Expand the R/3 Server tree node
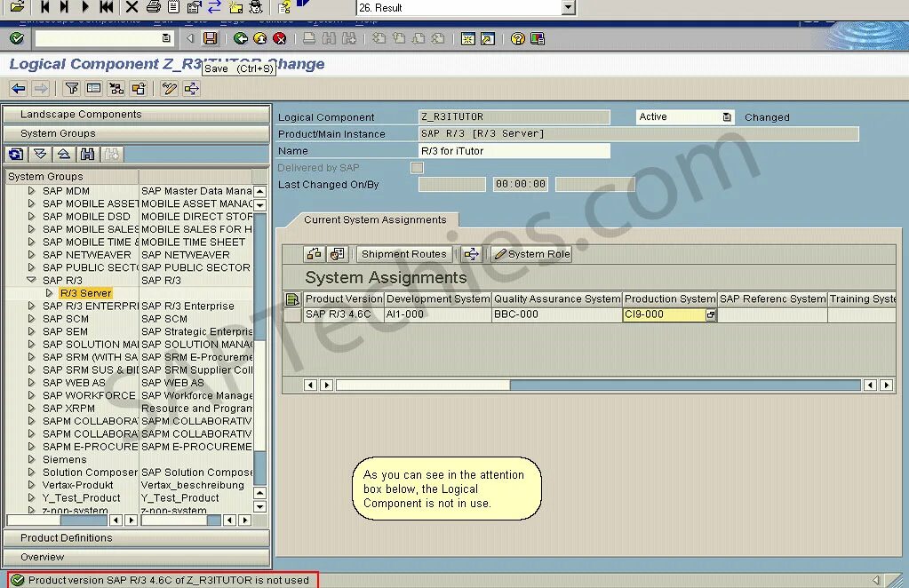This screenshot has height=588, width=909. click(49, 293)
